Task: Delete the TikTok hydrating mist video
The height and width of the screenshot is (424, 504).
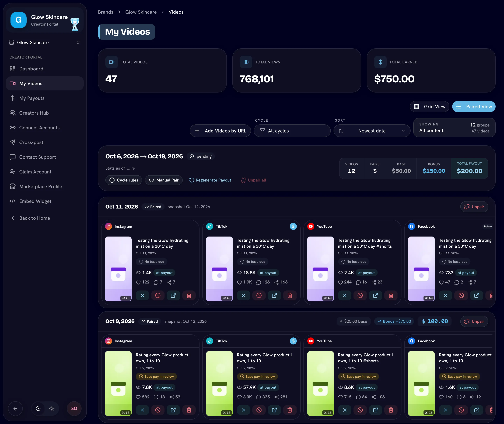Action: click(x=290, y=295)
